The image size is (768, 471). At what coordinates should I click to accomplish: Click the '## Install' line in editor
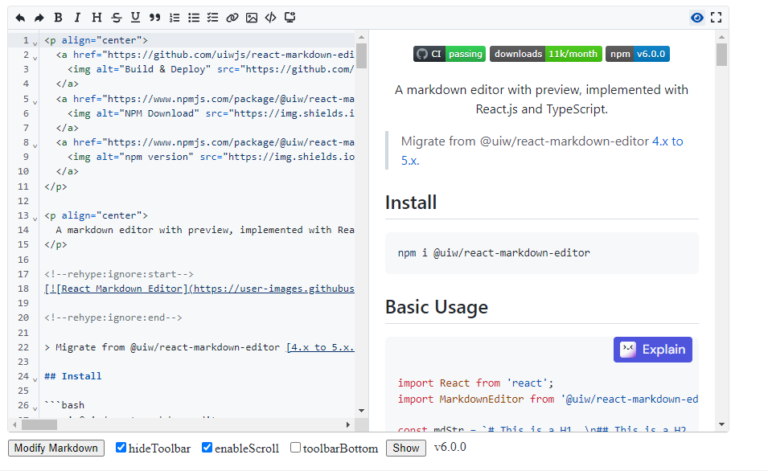click(x=73, y=376)
